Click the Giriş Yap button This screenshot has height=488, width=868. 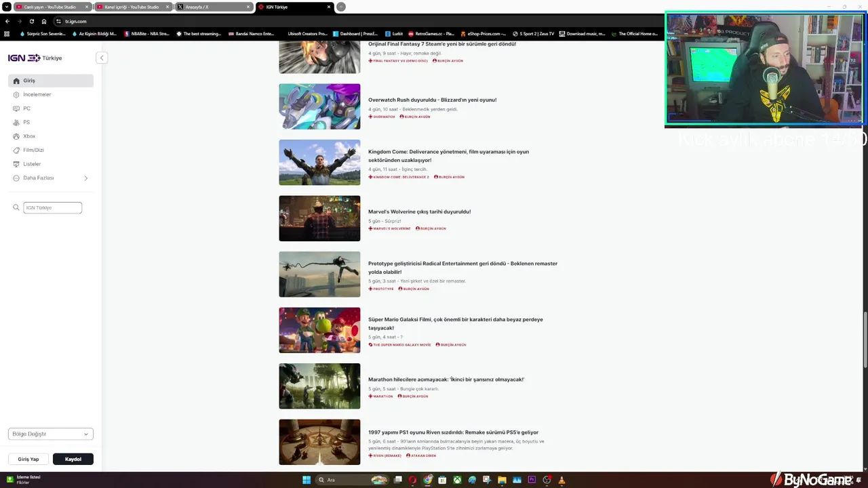[x=28, y=459]
